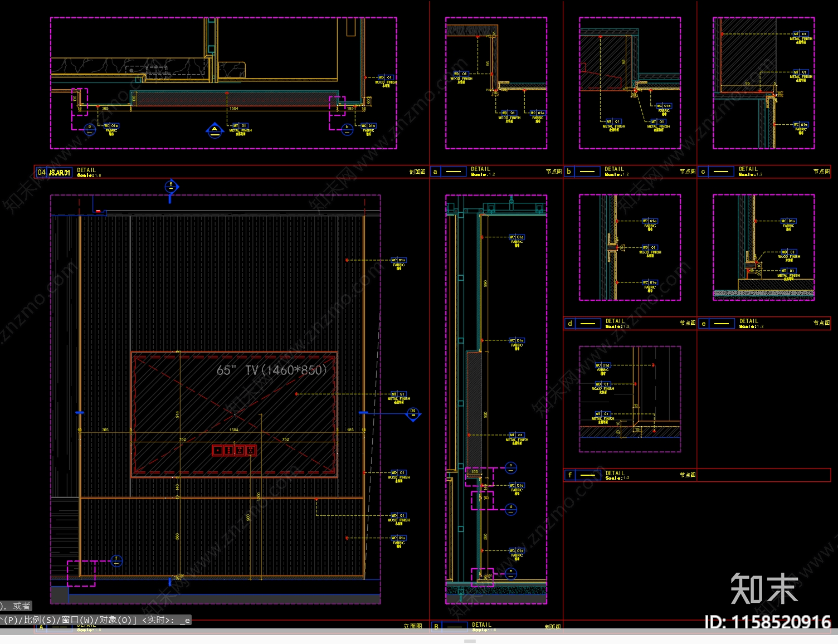Select the 95 dimension in detail c
The height and width of the screenshot is (644, 838).
pyautogui.click(x=747, y=84)
